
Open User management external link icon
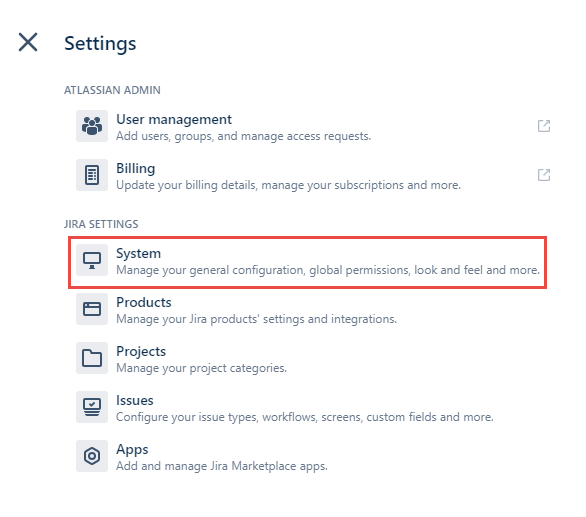[544, 126]
